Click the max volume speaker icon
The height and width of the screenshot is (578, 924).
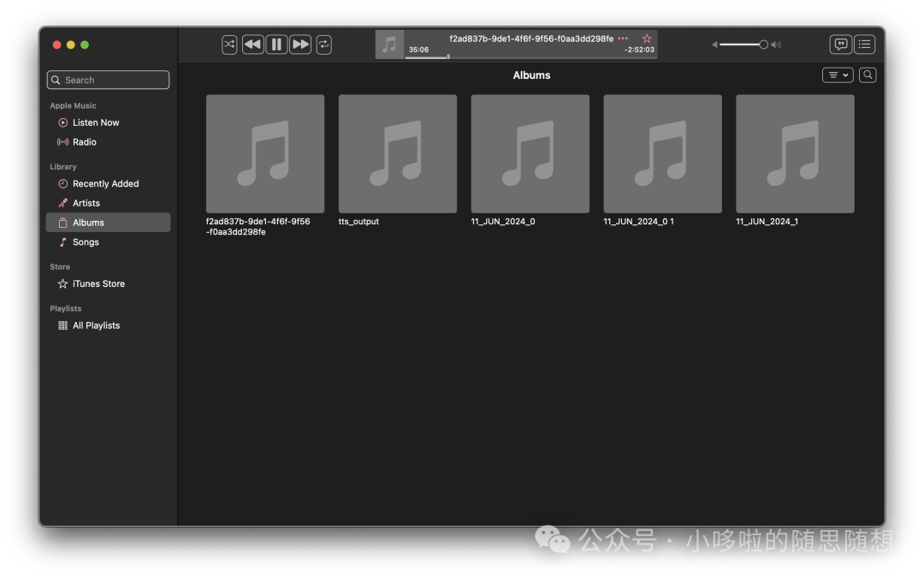coord(776,45)
